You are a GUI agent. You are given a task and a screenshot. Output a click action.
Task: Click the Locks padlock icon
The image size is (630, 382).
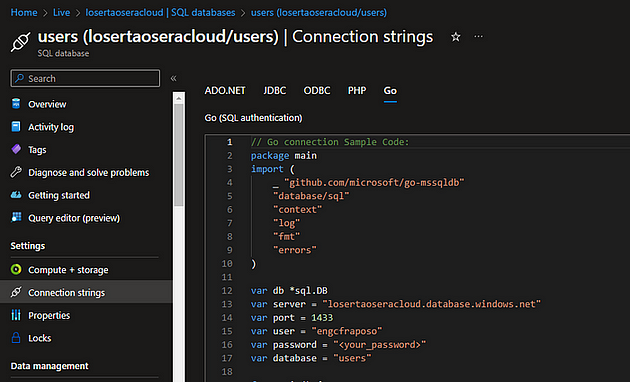16,338
